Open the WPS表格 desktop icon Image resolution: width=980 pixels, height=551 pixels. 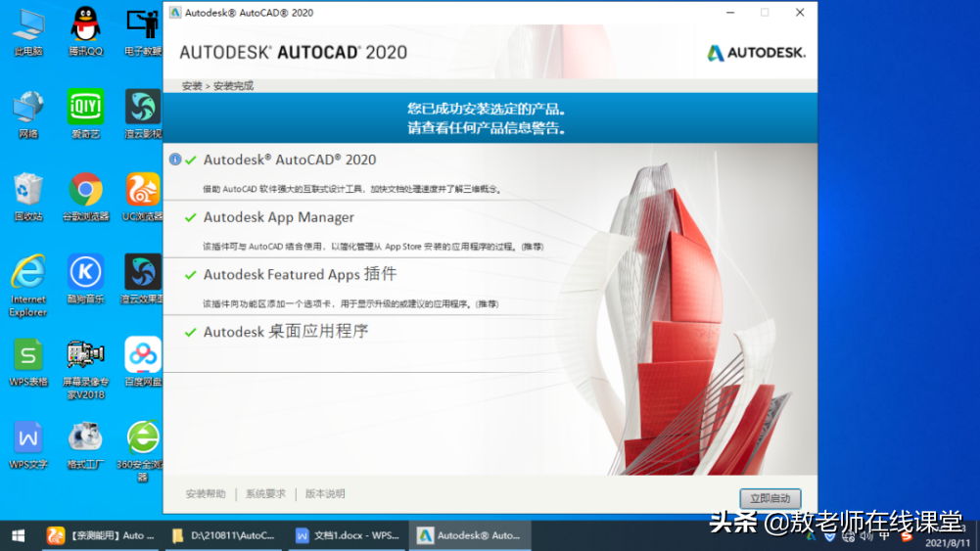27,354
